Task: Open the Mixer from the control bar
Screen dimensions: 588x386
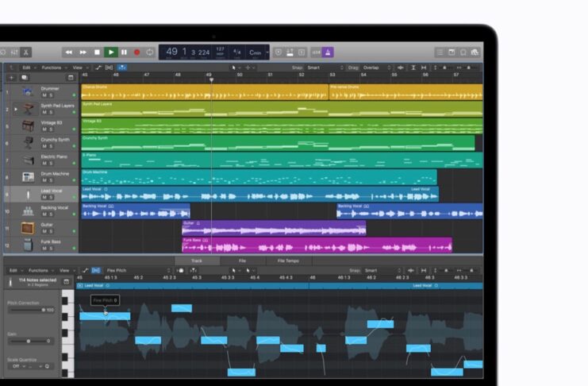Action: [x=14, y=52]
